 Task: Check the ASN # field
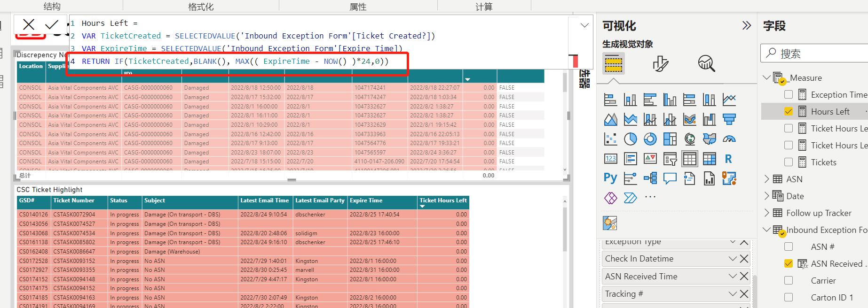point(789,246)
